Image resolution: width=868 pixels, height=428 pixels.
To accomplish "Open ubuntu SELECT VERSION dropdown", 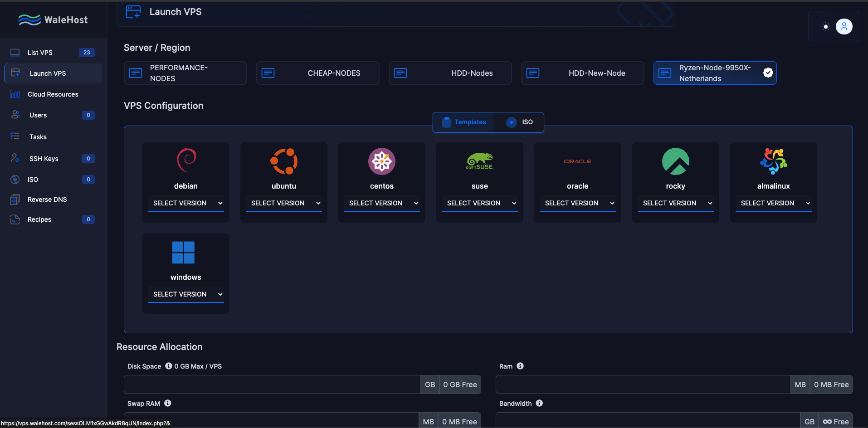I will (x=284, y=203).
